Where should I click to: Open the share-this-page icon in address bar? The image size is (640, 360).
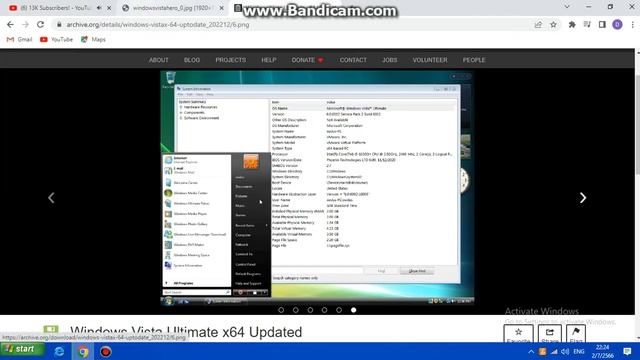pos(538,24)
